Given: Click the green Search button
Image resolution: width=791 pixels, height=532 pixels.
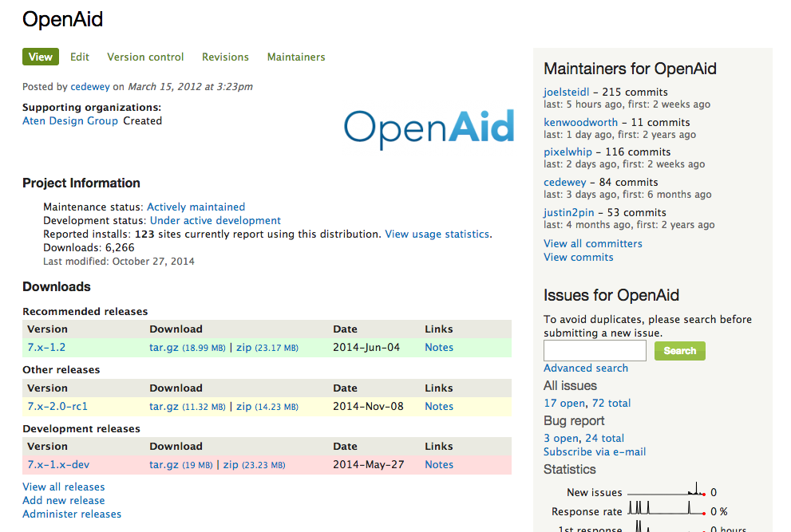Looking at the screenshot, I should 679,351.
